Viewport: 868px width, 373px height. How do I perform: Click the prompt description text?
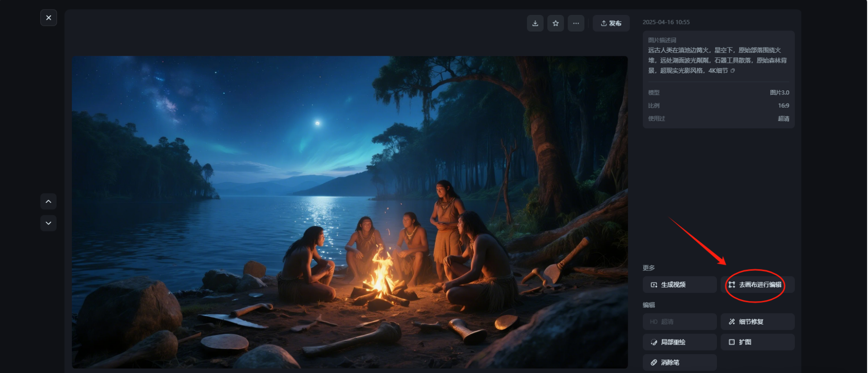click(717, 60)
